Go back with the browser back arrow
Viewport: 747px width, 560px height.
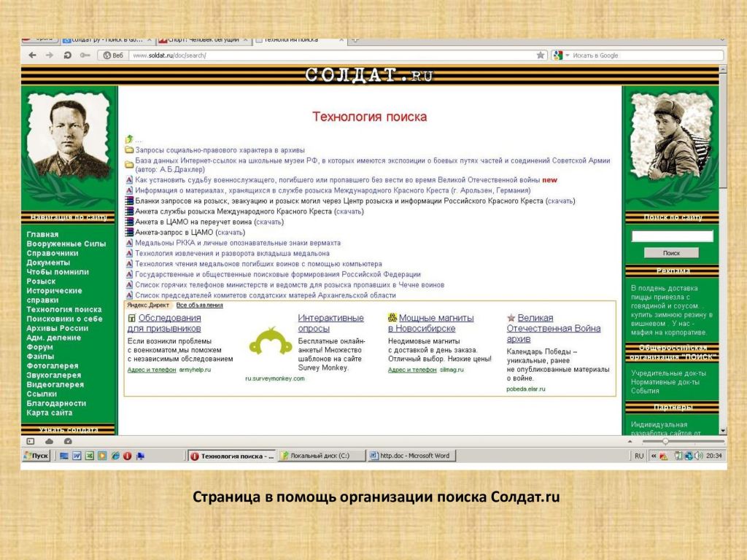click(x=32, y=55)
